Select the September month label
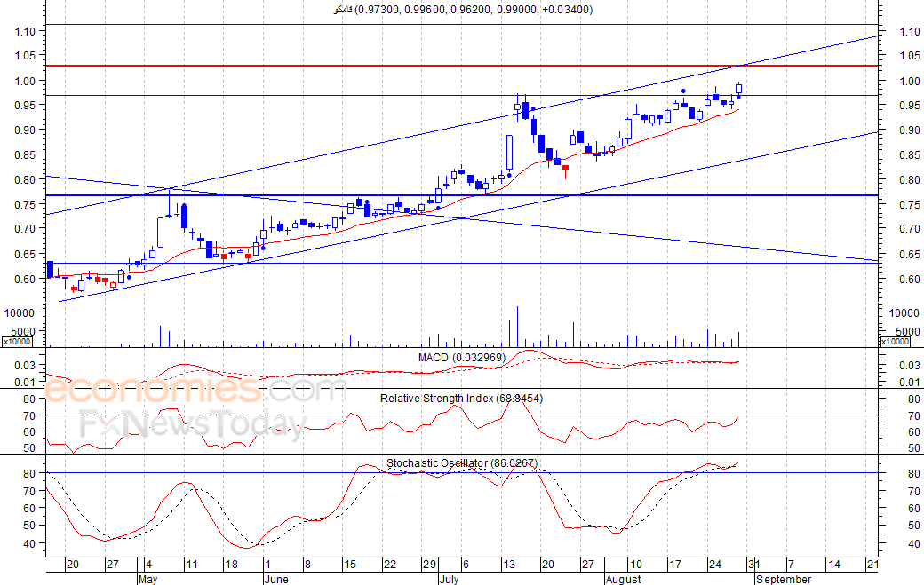 click(x=783, y=579)
